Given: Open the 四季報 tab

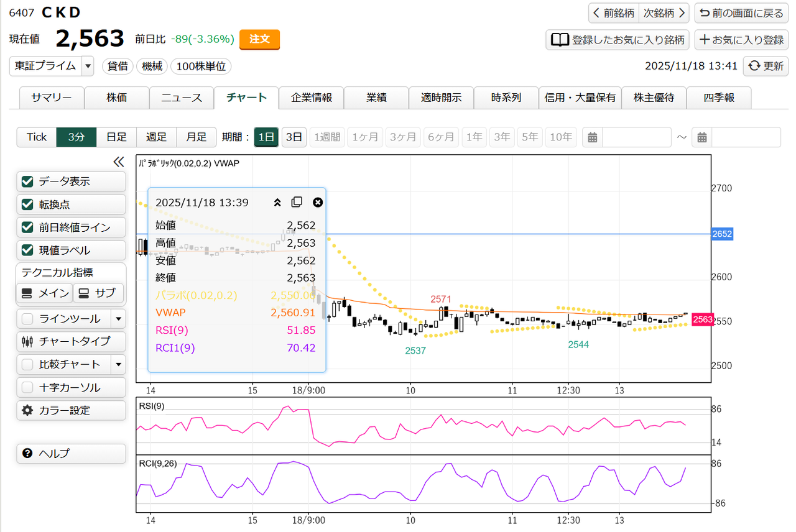Looking at the screenshot, I should (719, 98).
